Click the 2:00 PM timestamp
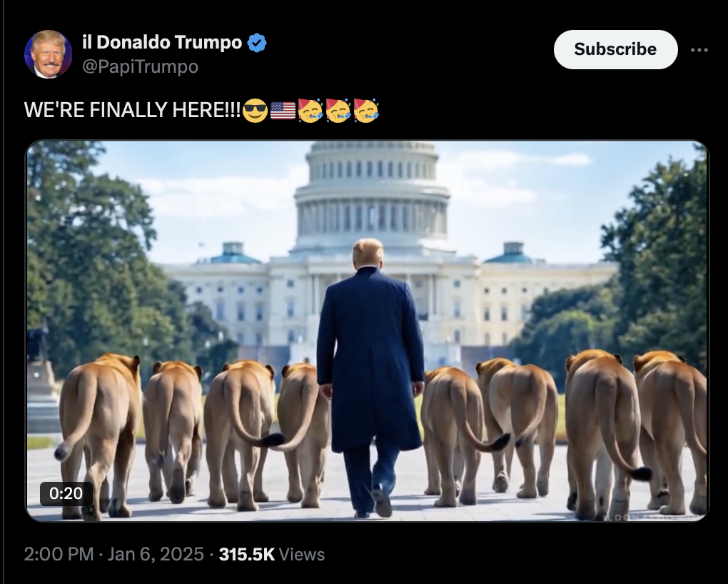Screen dimensions: 728x584 click(x=59, y=554)
